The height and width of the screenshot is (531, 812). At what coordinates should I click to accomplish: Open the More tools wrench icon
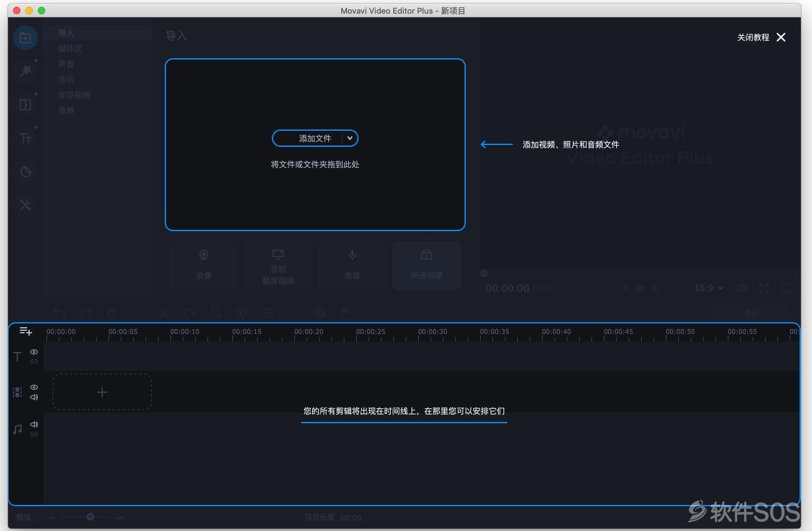[x=25, y=205]
